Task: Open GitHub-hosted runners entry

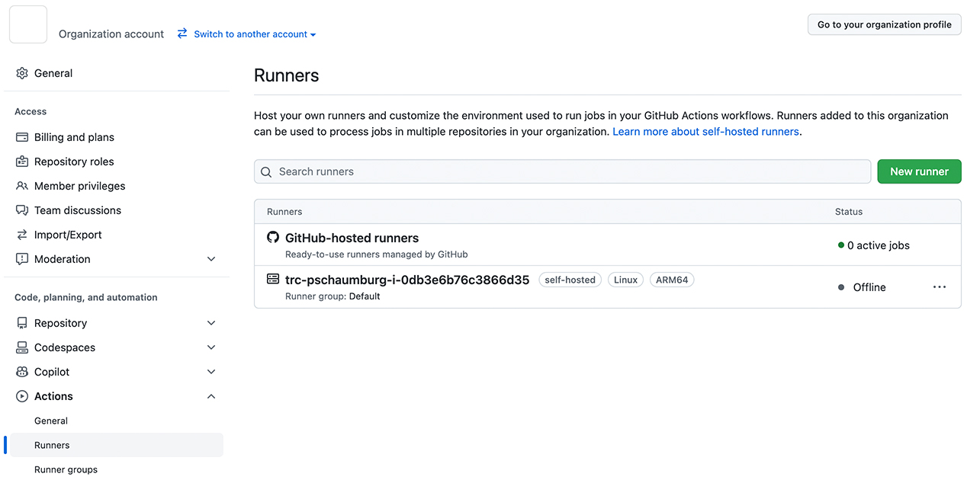Action: 352,238
